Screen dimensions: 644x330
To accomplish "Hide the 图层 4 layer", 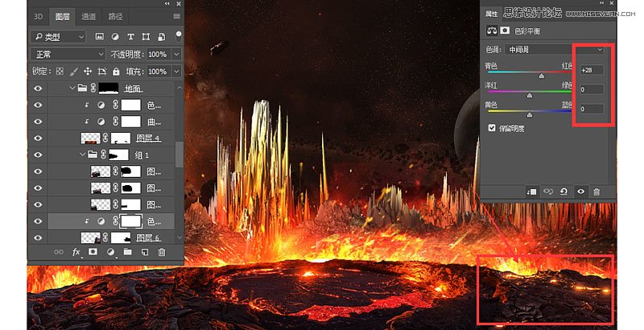I will click(x=38, y=138).
